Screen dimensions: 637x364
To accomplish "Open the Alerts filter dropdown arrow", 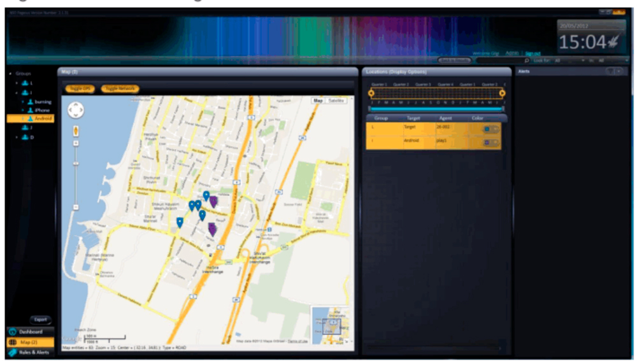I will pyautogui.click(x=619, y=71).
